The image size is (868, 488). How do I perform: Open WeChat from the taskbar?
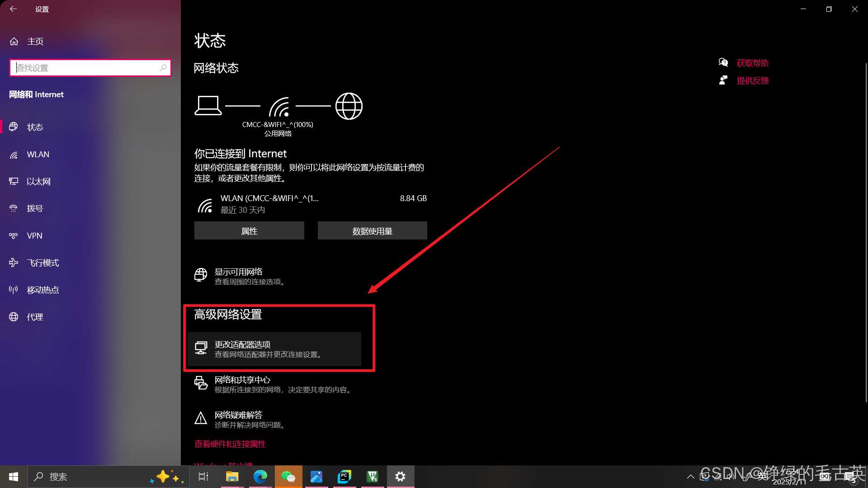tap(288, 477)
